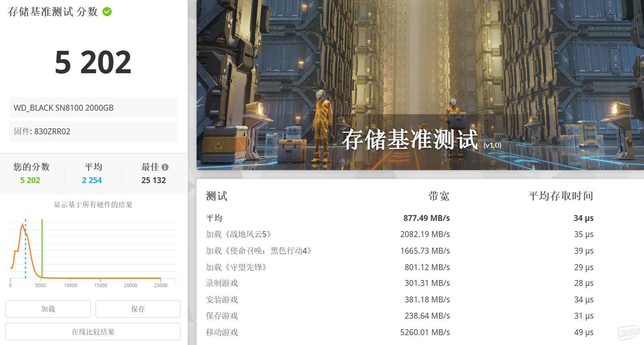Click the 加载《使命召唤：黑色行动4》 row label

coord(259,251)
